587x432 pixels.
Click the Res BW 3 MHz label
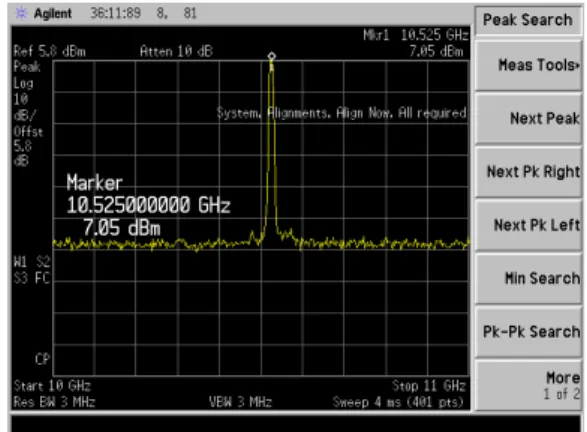54,402
